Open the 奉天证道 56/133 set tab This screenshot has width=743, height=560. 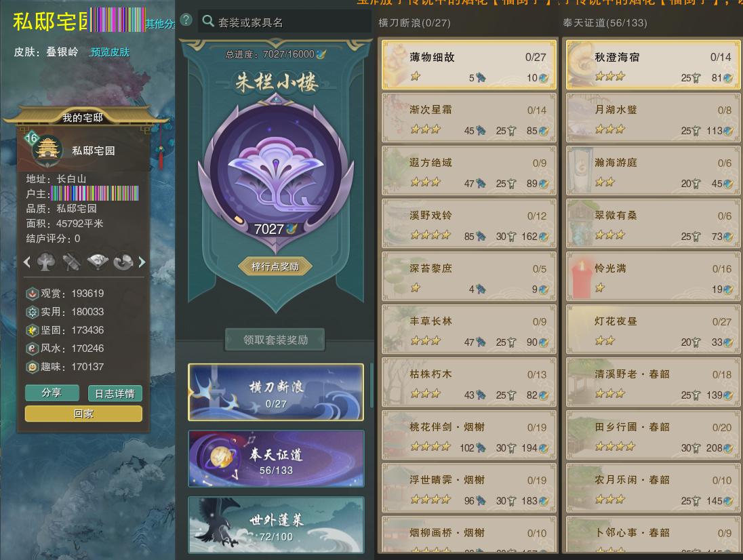click(277, 458)
